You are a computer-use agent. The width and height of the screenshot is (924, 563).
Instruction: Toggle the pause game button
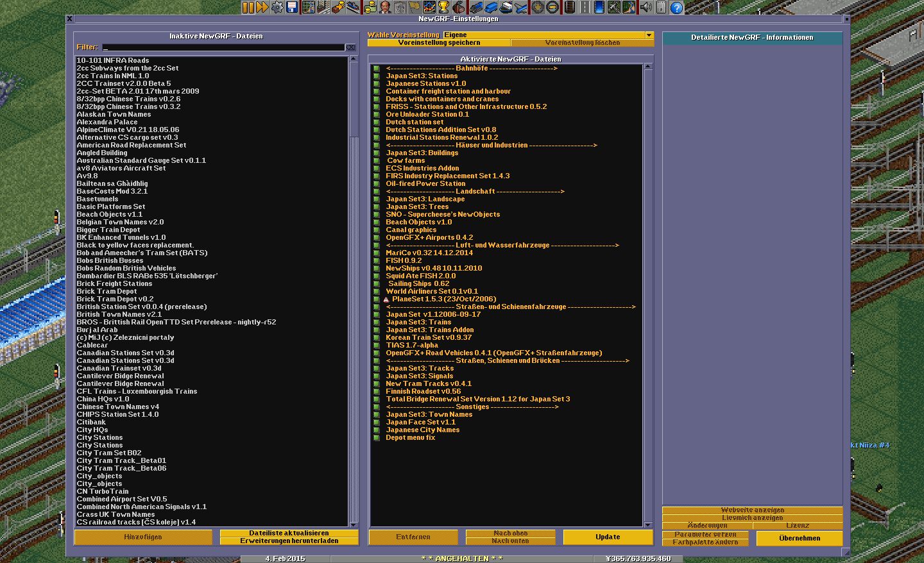pos(248,7)
